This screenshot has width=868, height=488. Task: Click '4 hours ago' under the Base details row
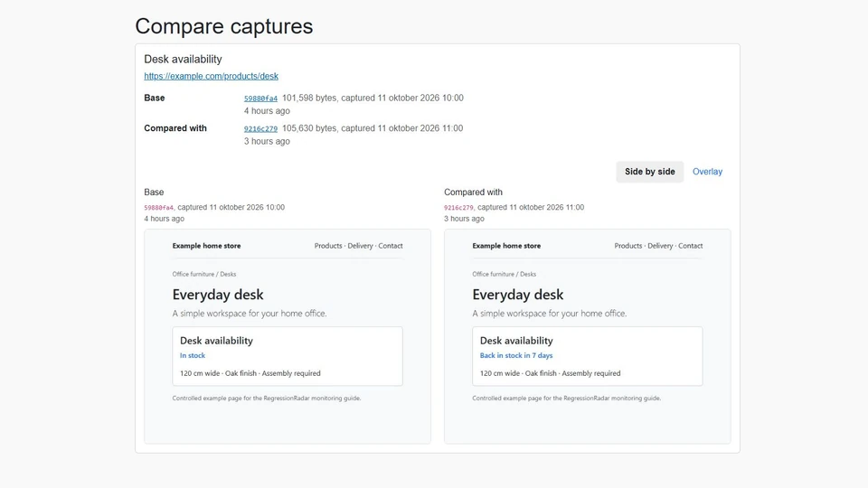coord(267,110)
